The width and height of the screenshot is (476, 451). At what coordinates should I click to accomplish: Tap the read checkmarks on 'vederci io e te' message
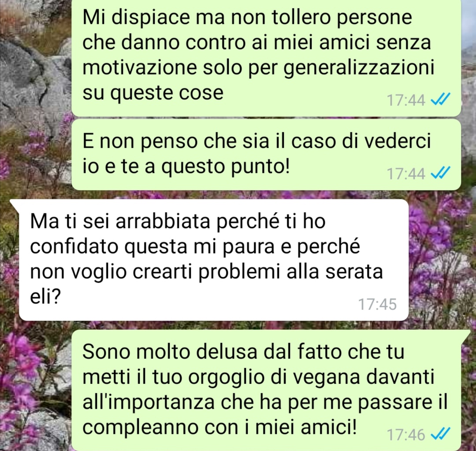click(440, 173)
